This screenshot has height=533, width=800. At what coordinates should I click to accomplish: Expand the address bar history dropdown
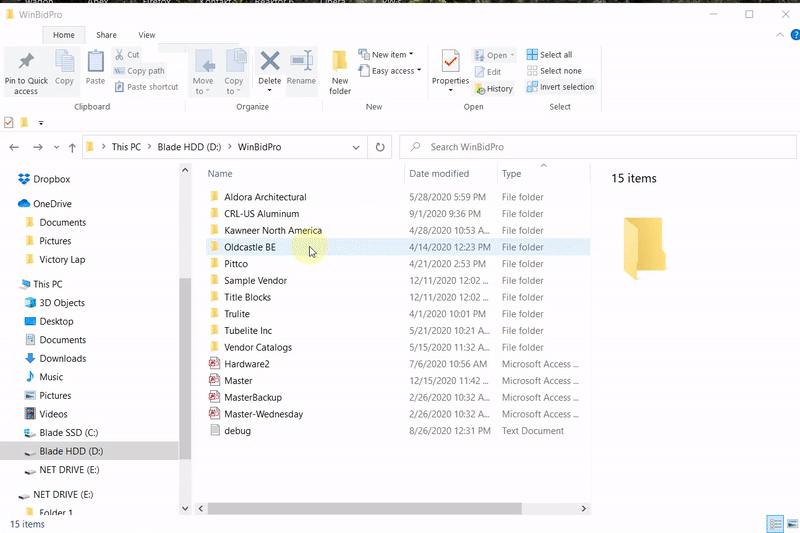coord(356,147)
